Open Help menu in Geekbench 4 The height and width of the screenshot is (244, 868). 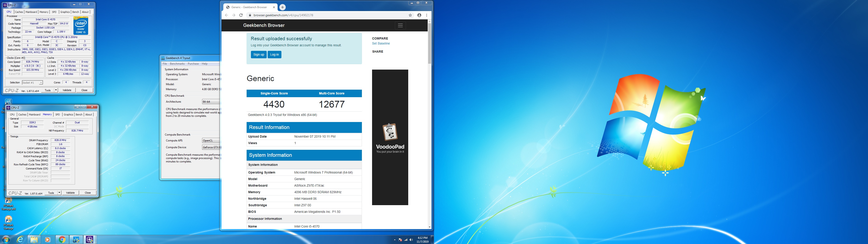[x=205, y=64]
